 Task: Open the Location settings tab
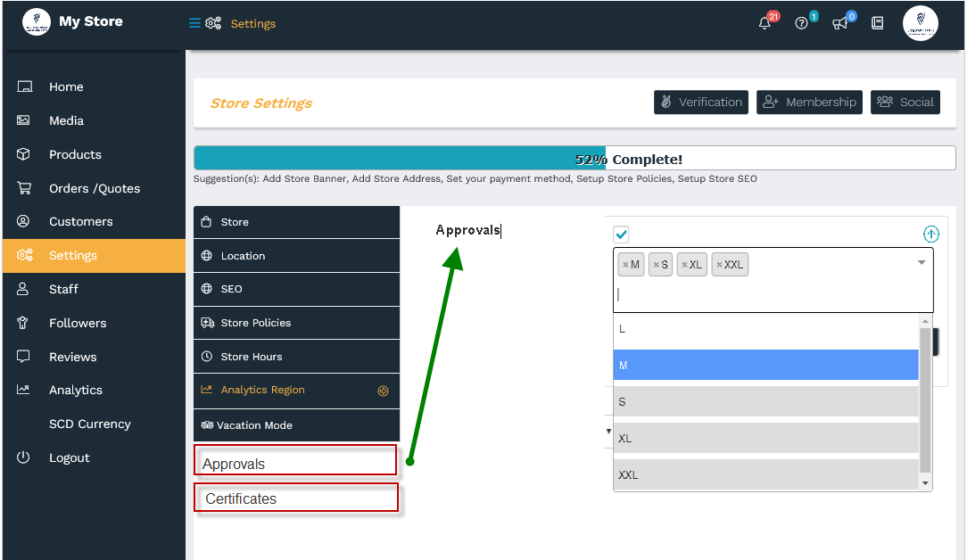point(297,255)
